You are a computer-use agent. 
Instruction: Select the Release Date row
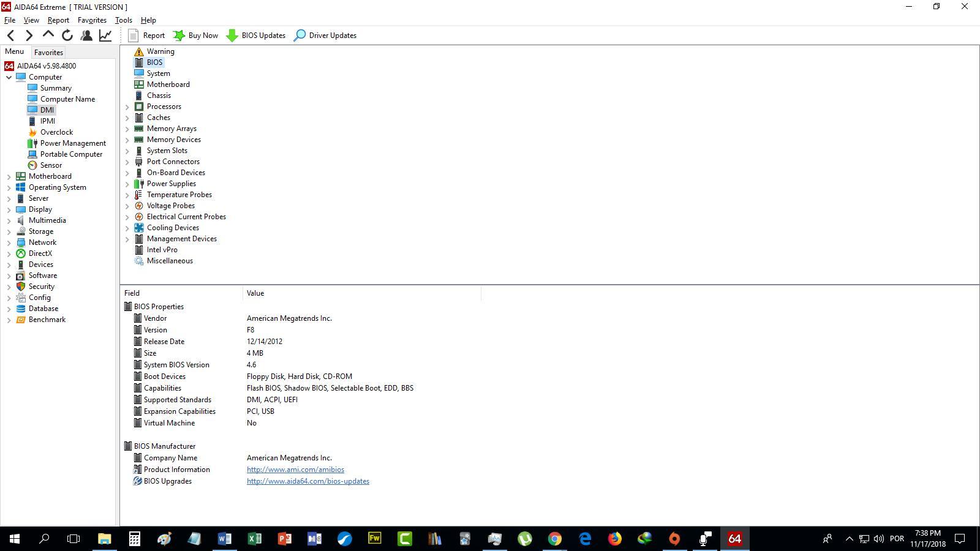coord(300,342)
